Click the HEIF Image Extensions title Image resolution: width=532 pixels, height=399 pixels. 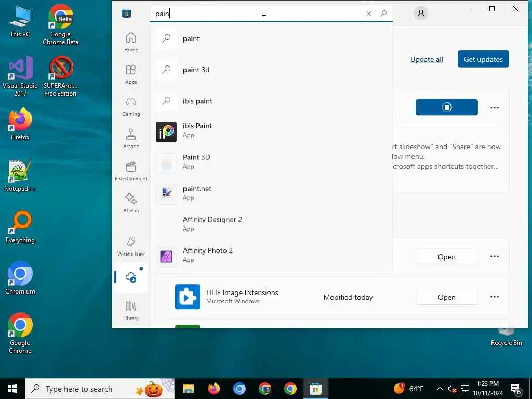click(x=242, y=292)
